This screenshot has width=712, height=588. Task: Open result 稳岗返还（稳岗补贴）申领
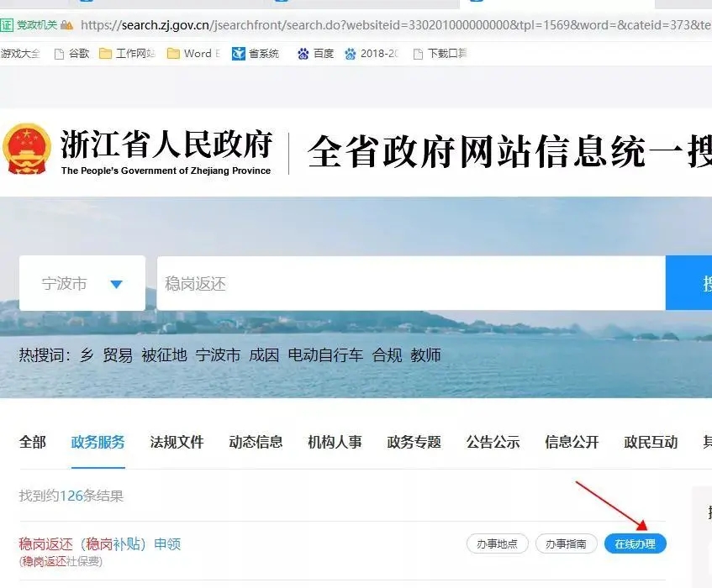[100, 543]
